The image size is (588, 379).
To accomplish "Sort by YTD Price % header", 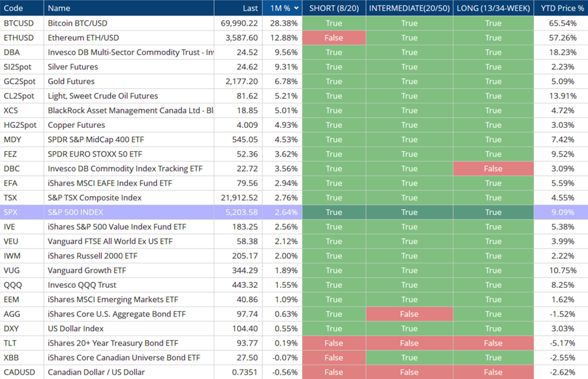I will pos(562,8).
